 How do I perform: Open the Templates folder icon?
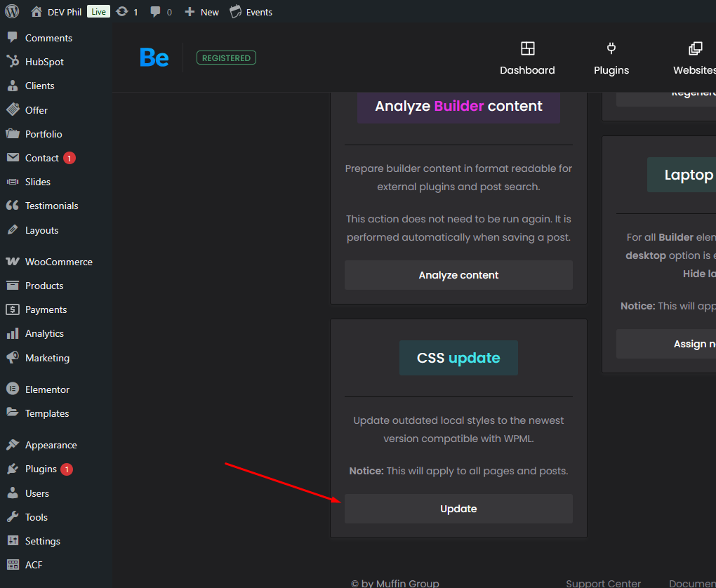tap(13, 413)
